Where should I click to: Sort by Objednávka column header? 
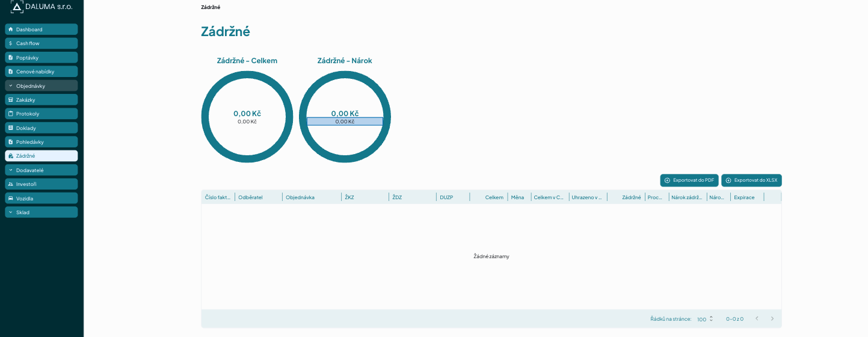312,197
